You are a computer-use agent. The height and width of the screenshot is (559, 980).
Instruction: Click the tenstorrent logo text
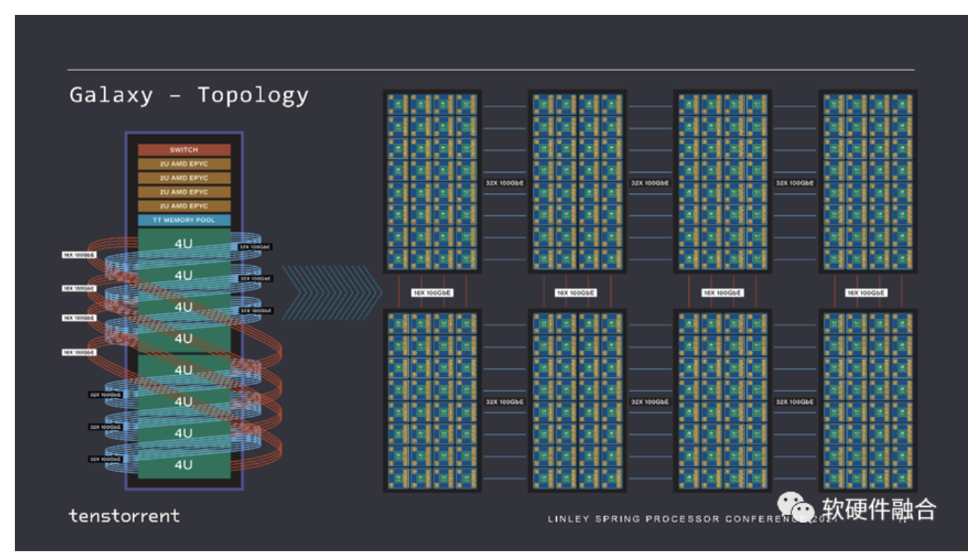click(125, 515)
